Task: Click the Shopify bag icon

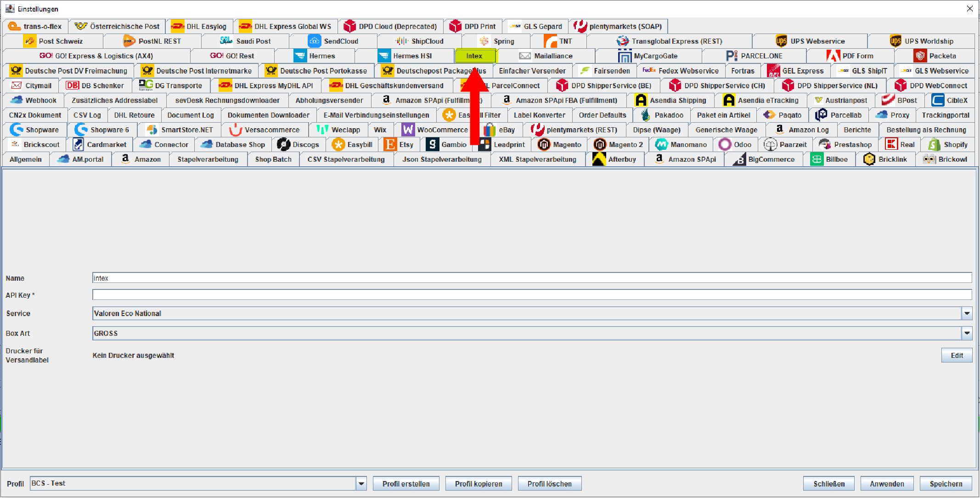Action: (934, 144)
